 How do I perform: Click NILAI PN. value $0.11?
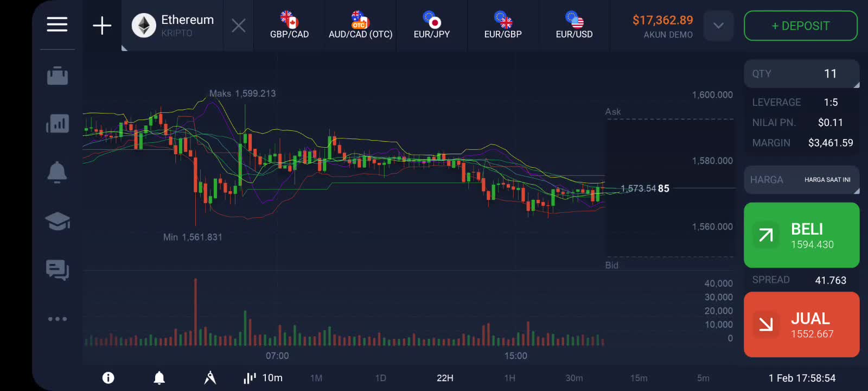[831, 123]
